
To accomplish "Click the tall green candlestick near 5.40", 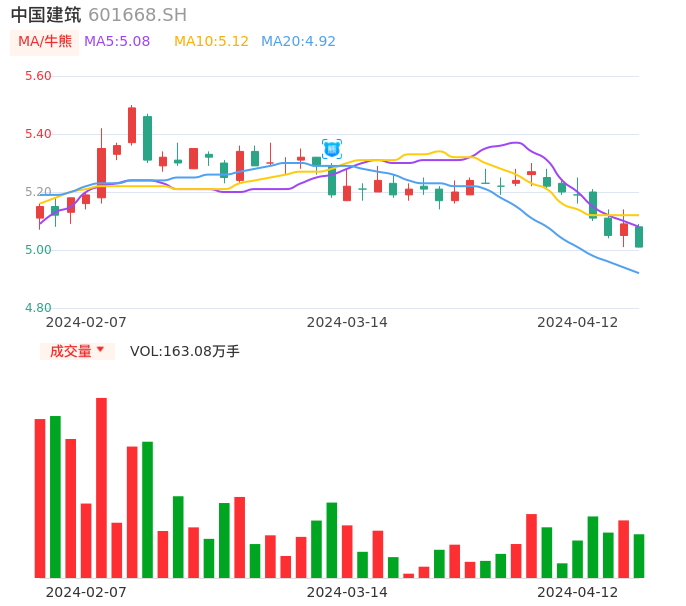I will click(x=147, y=138).
